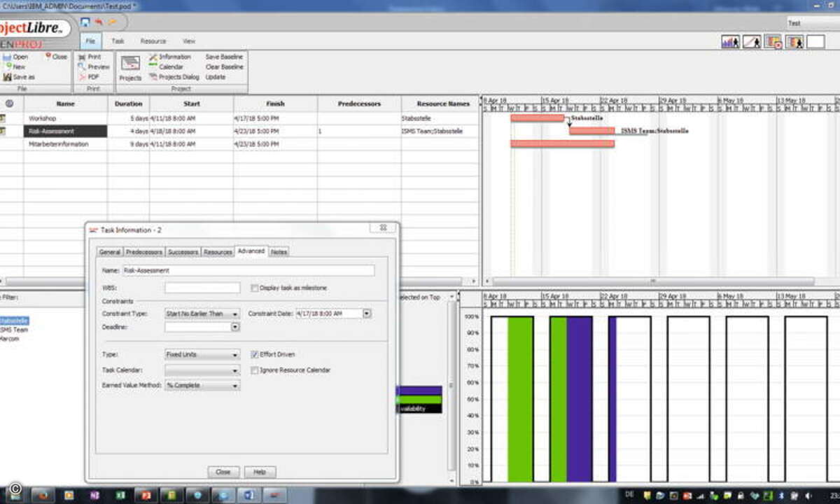Screen dimensions: 840x504
Task: Click the save icon in quick-access toolbar
Action: click(85, 22)
